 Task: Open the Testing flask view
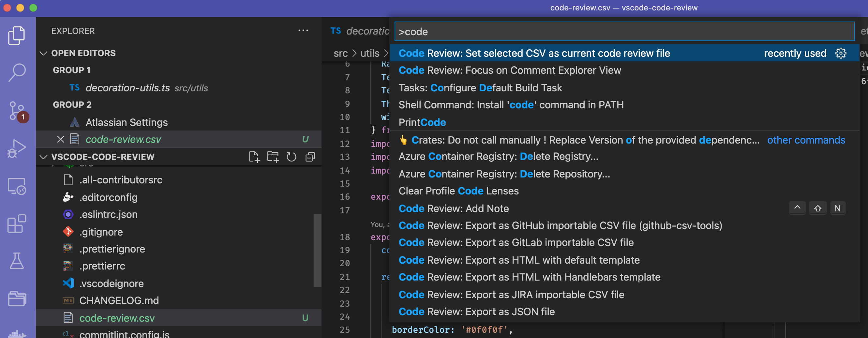pyautogui.click(x=17, y=261)
